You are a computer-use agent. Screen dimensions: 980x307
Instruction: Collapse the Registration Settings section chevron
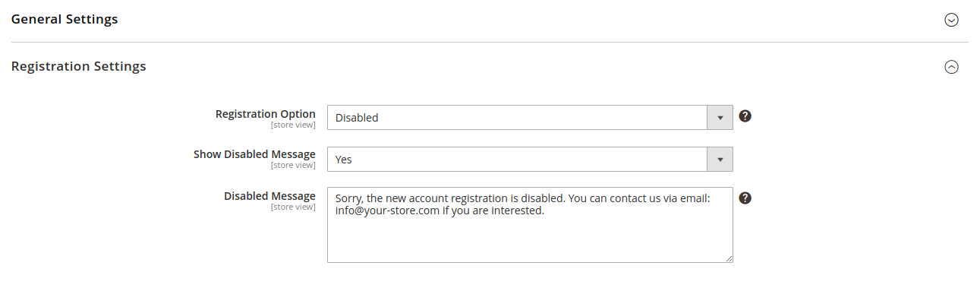pyautogui.click(x=951, y=67)
